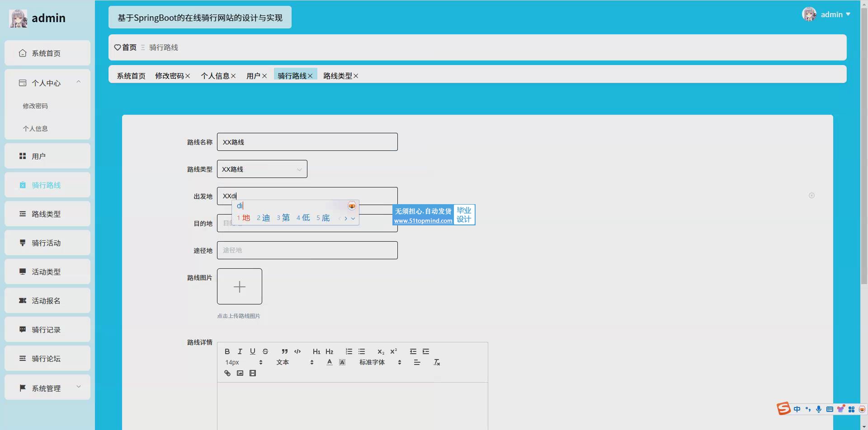Insert a hyperlink with the link icon
This screenshot has width=868, height=430.
pyautogui.click(x=227, y=373)
